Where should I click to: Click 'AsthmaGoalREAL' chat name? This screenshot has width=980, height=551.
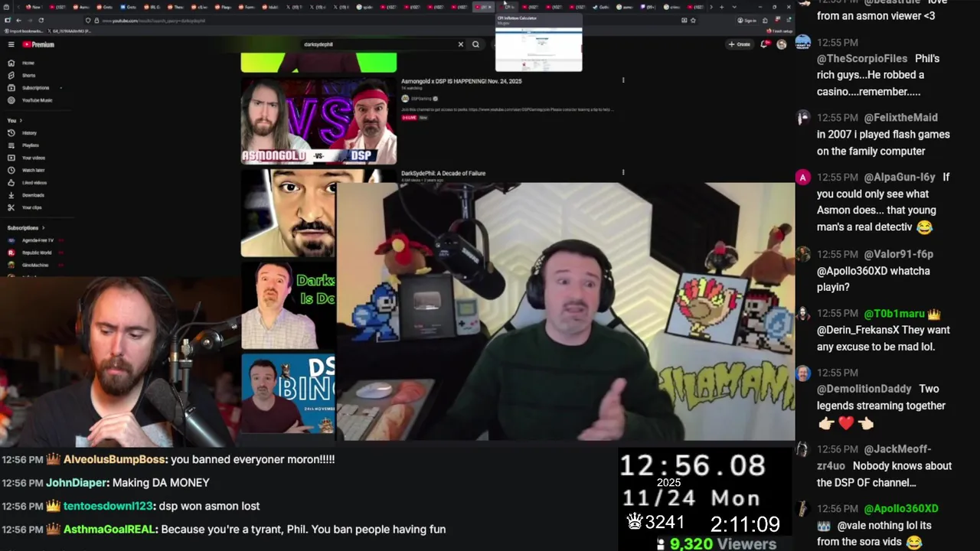tap(110, 530)
